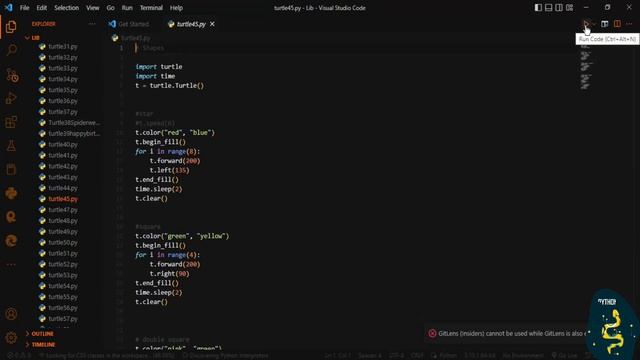
Task: Open the Extensions view icon
Action: pos(11,122)
